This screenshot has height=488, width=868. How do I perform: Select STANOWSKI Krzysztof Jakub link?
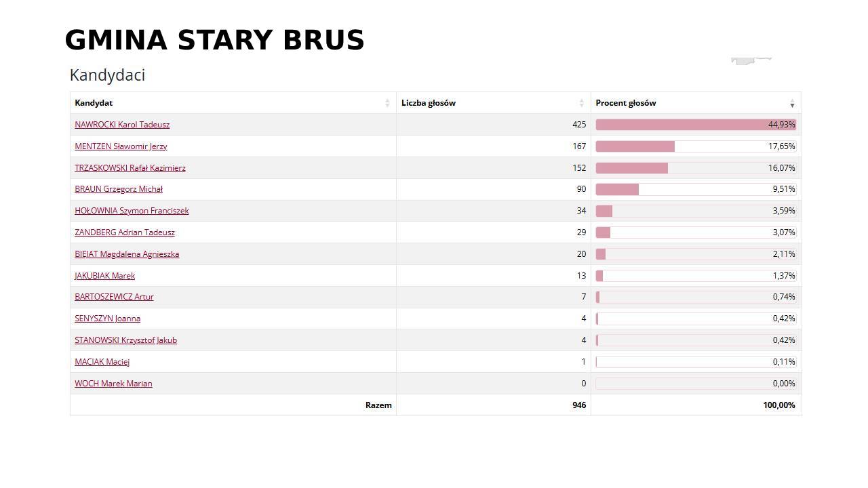pos(125,340)
